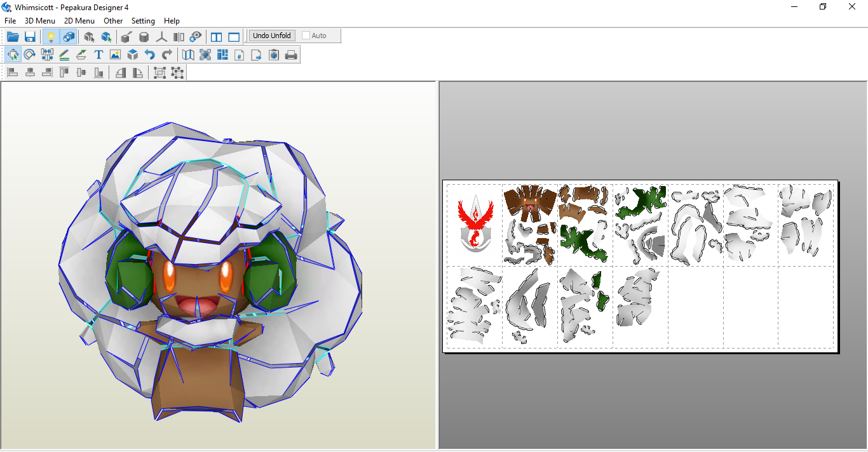Click the align top icon
Image resolution: width=868 pixels, height=452 pixels.
[64, 72]
